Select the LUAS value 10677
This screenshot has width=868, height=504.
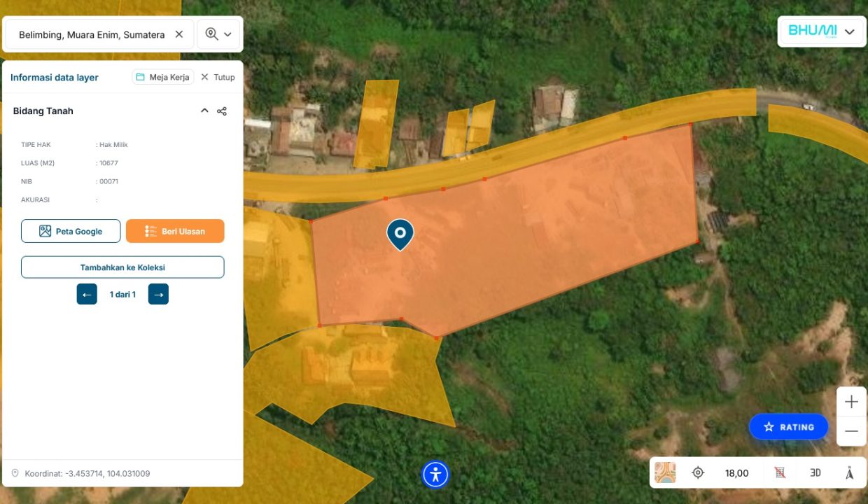click(108, 163)
